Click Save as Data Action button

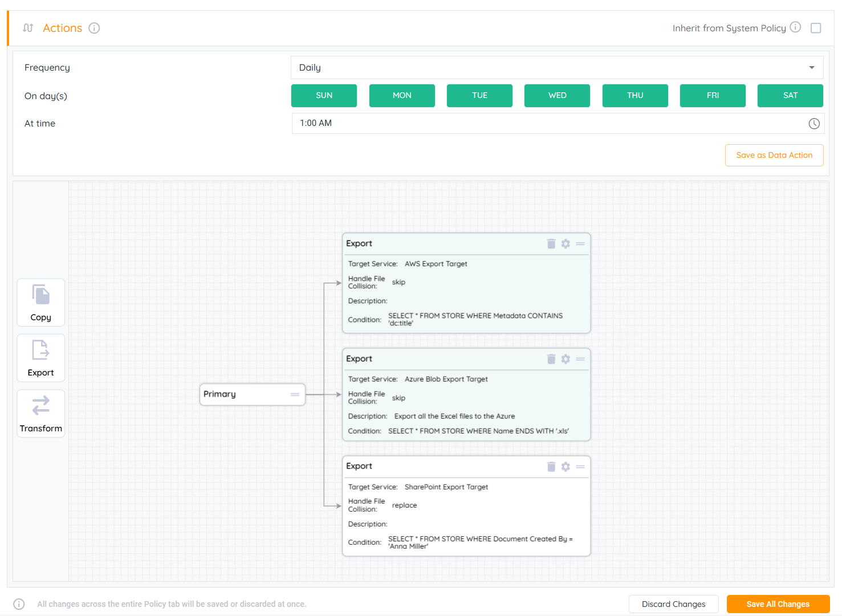point(774,155)
